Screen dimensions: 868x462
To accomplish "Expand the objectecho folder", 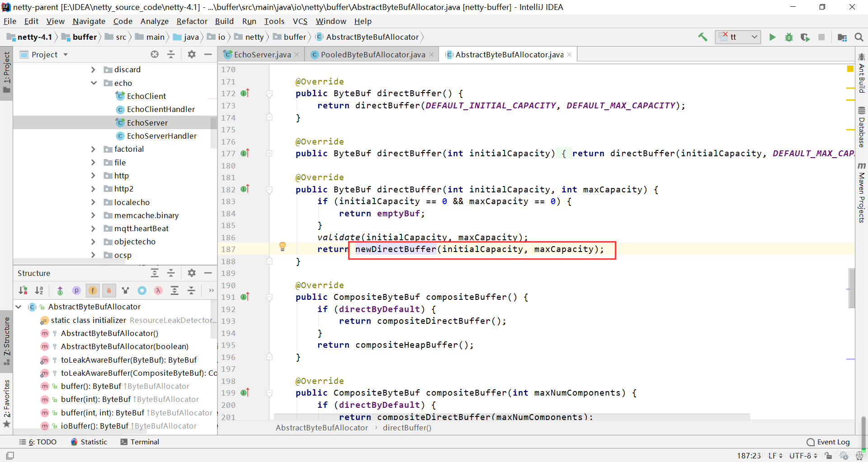I will tap(93, 242).
